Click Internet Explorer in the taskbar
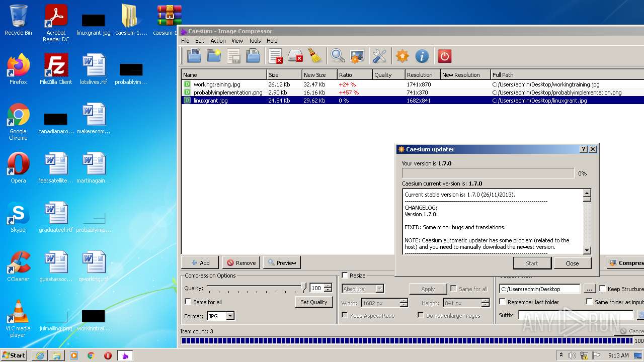 click(x=40, y=355)
